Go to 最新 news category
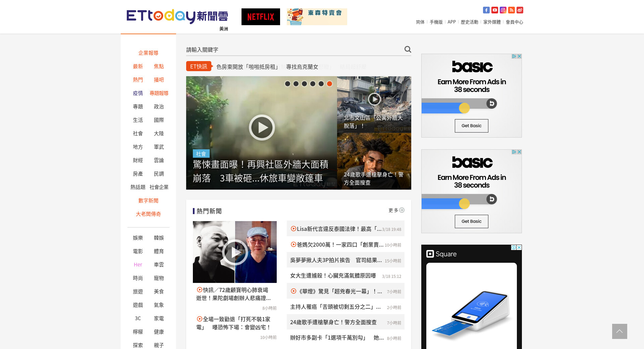 pos(138,66)
